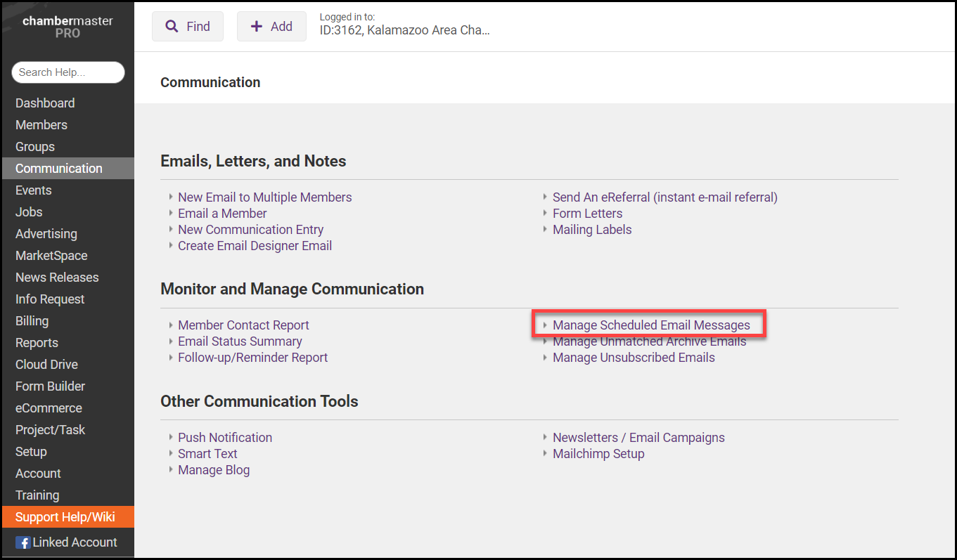Open the Facebook Linked Account icon
This screenshot has width=957, height=560.
click(23, 542)
